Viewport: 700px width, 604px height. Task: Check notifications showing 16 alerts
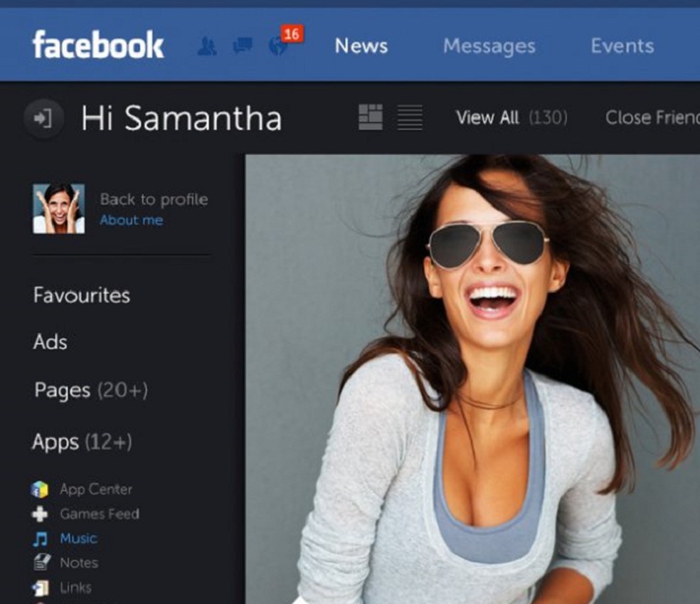[x=279, y=46]
